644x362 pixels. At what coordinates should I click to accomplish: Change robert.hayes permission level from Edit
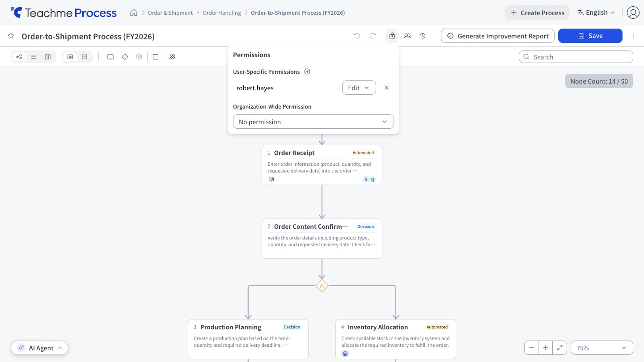click(x=359, y=88)
